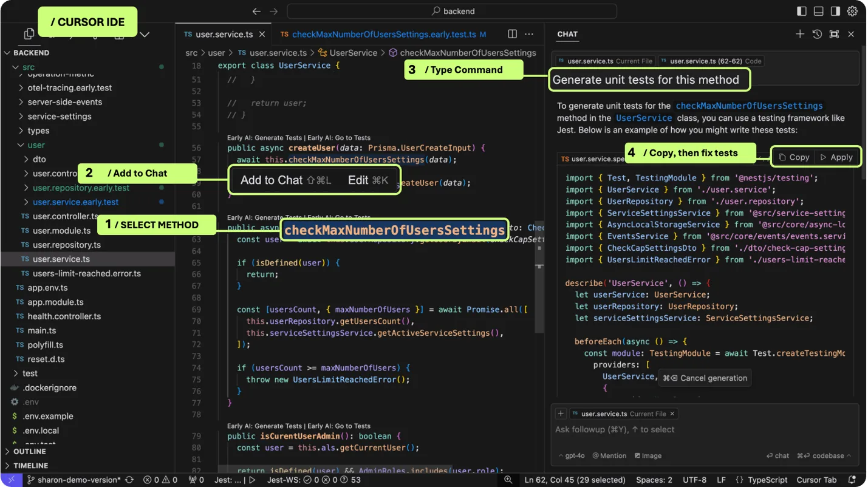The height and width of the screenshot is (487, 868).
Task: Open the .env.example file
Action: [x=47, y=416]
